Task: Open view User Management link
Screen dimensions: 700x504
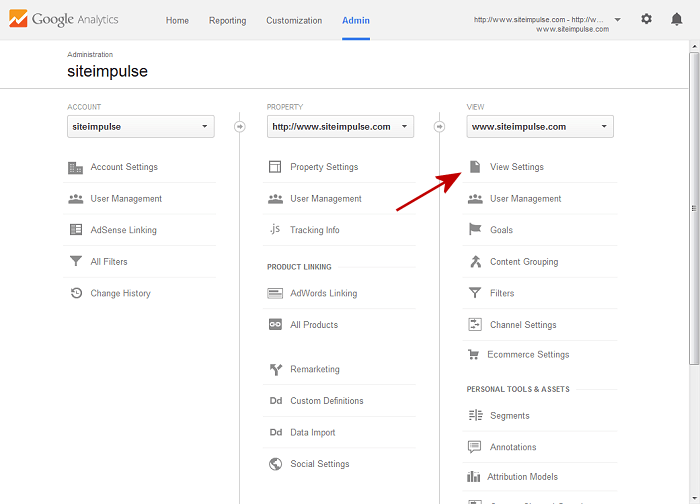Action: pyautogui.click(x=525, y=199)
